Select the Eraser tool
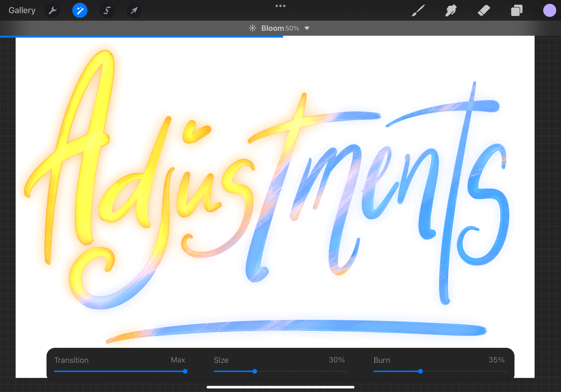The width and height of the screenshot is (561, 392). (x=484, y=11)
